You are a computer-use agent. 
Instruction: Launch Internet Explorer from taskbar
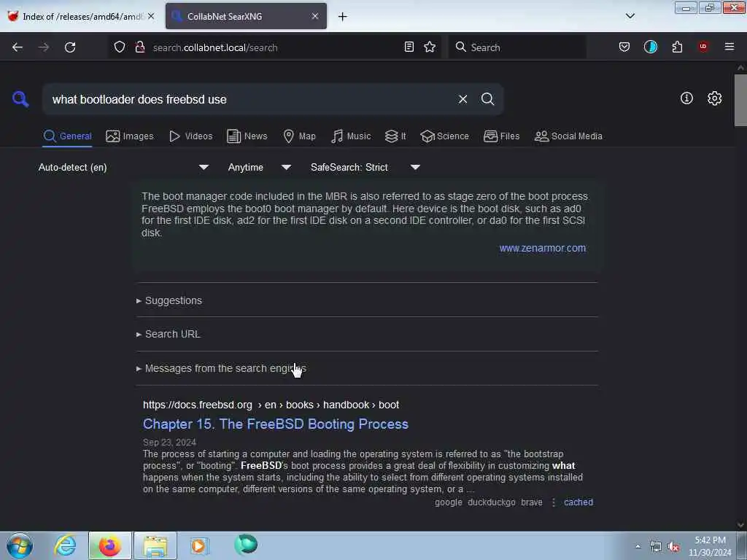[65, 545]
